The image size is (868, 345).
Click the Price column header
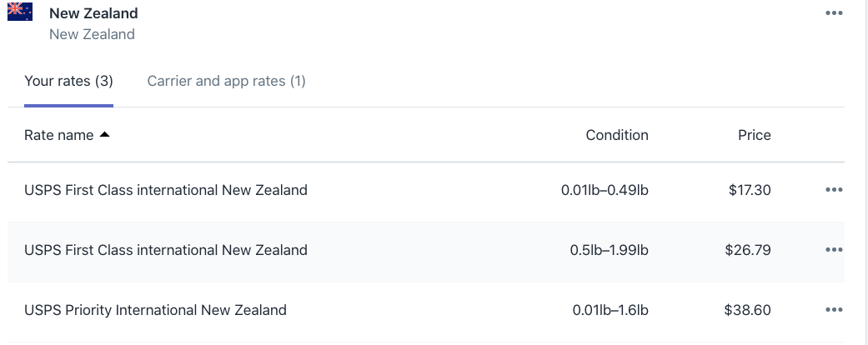tap(754, 135)
